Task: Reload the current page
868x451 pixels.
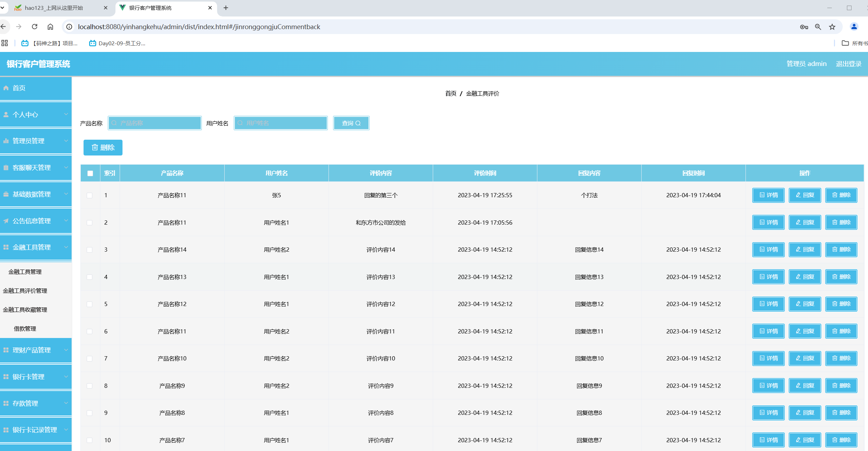Action: pyautogui.click(x=34, y=27)
